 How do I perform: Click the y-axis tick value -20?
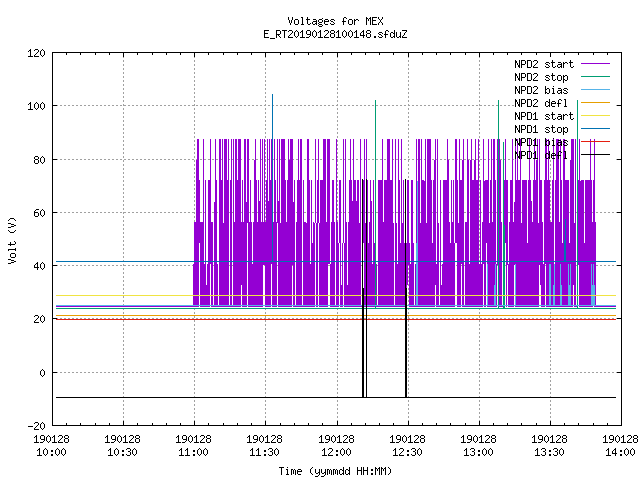click(36, 426)
